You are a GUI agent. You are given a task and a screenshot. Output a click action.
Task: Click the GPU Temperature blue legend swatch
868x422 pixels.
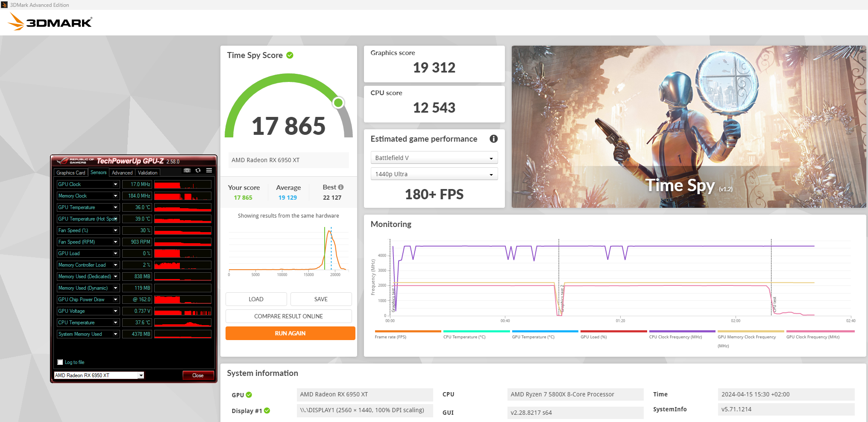[x=545, y=331]
